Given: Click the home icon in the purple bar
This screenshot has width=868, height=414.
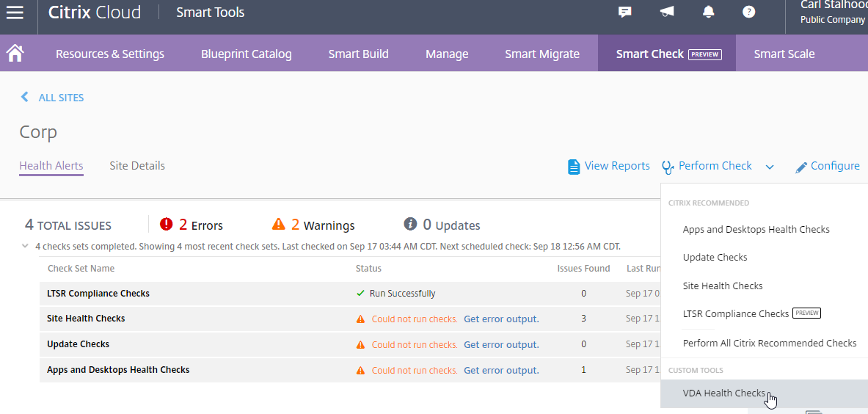Looking at the screenshot, I should (15, 54).
